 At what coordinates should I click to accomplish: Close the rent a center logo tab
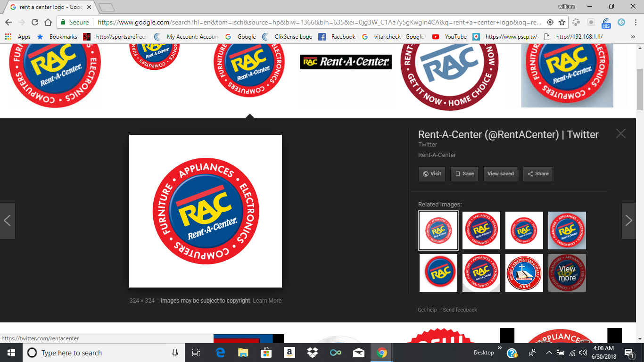(89, 7)
